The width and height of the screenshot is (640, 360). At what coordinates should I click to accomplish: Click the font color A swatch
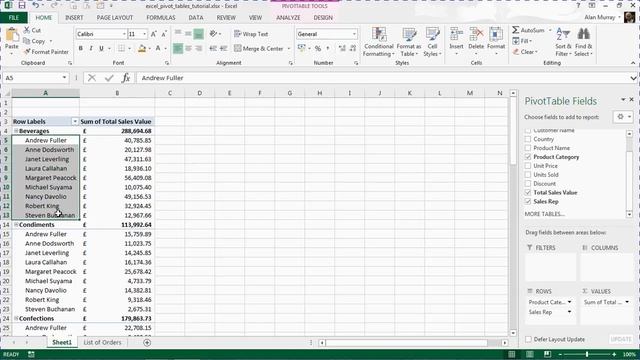tap(158, 49)
